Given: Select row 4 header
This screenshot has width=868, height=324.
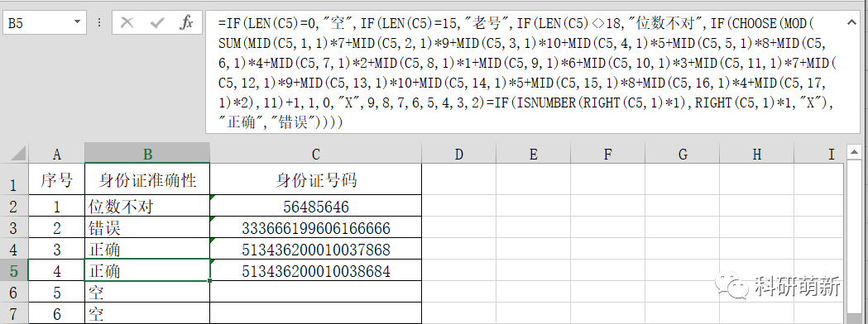Looking at the screenshot, I should [x=14, y=249].
